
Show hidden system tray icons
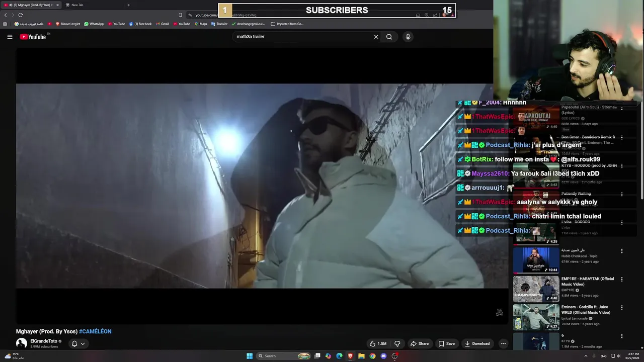(586, 356)
